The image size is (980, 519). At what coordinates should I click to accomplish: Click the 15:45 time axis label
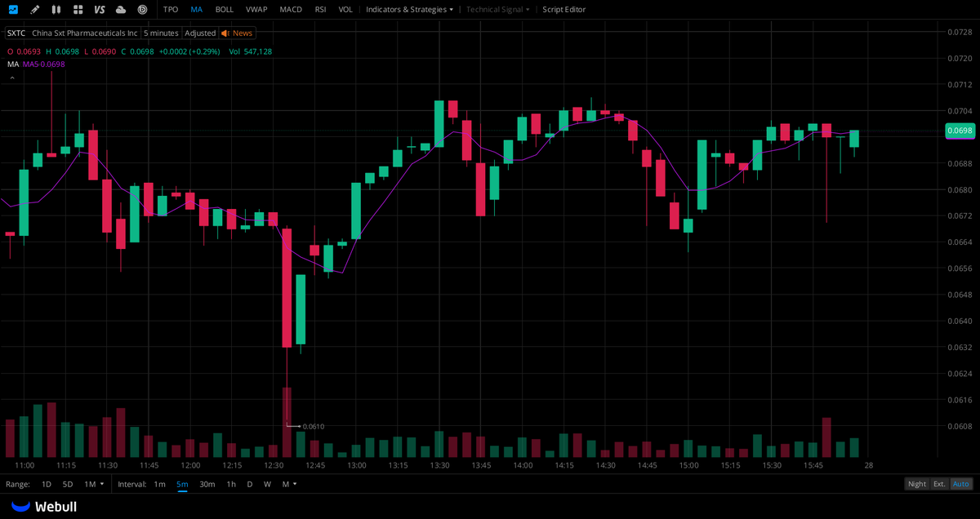tap(813, 465)
